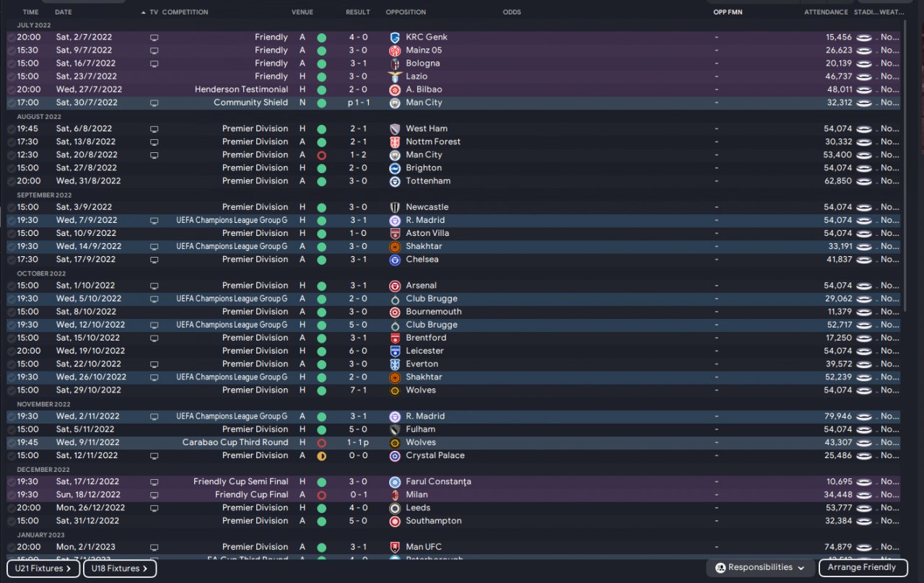Click the stadium pitch icon in the Lazio row
Viewport: 924px width, 583px height.
[x=864, y=76]
